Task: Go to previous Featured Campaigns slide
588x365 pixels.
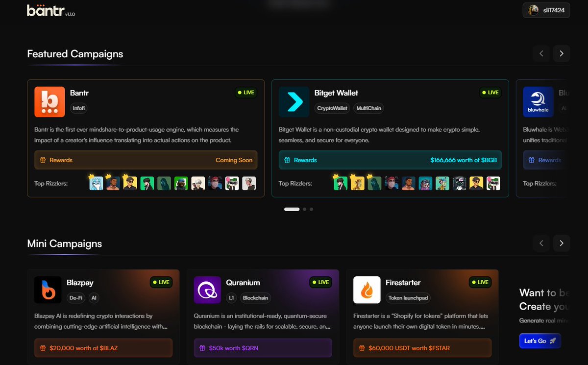Action: point(541,53)
